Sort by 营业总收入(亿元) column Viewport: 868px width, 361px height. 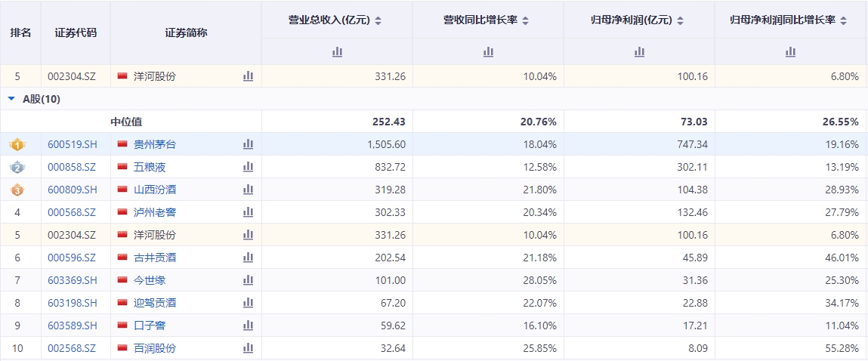point(378,20)
